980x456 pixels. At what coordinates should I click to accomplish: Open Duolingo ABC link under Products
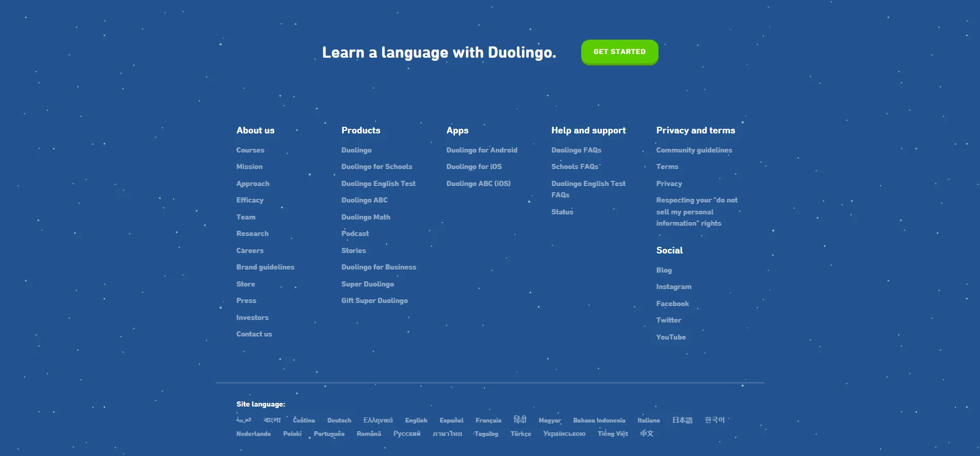click(x=364, y=200)
